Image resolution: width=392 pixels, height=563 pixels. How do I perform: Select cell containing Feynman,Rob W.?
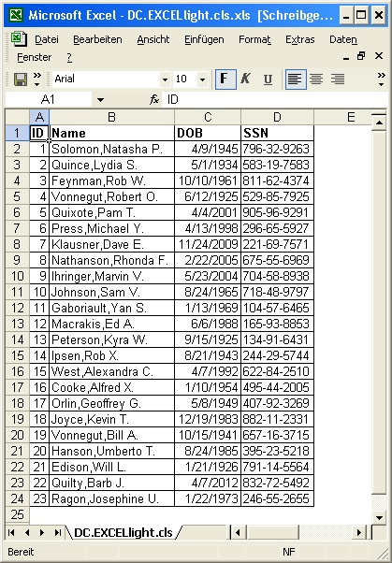point(111,180)
